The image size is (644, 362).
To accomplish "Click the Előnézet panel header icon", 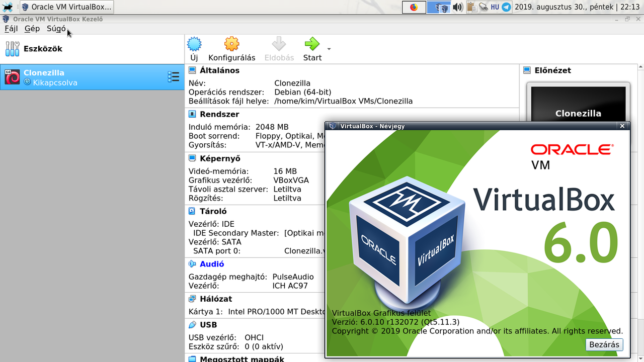I will (527, 70).
